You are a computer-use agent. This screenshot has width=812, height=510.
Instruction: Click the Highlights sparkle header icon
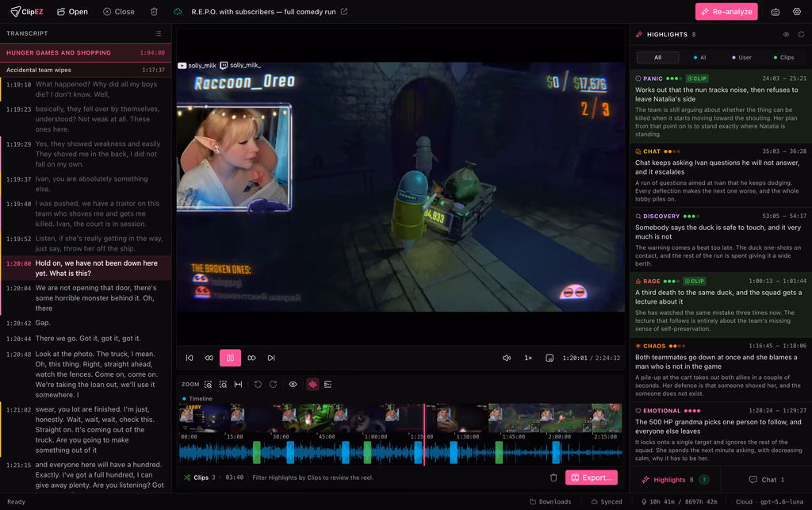639,34
